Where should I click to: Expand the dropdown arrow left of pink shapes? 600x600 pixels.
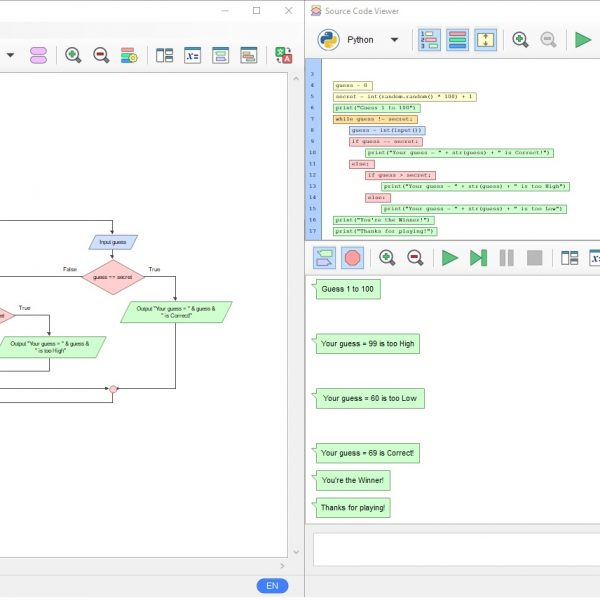tap(10, 55)
